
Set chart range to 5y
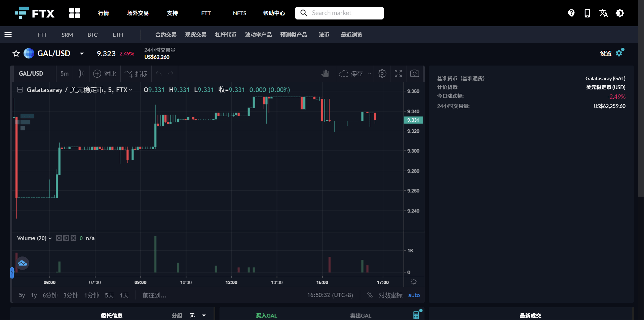coord(22,295)
